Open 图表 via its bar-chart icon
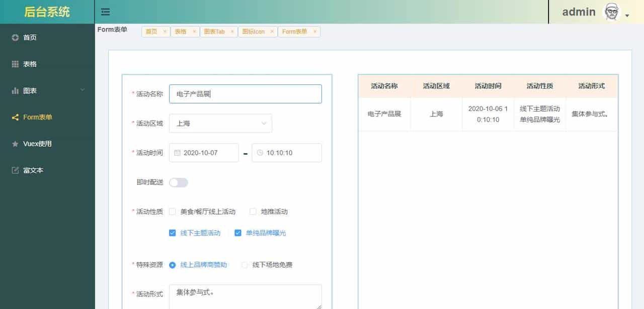 point(15,90)
